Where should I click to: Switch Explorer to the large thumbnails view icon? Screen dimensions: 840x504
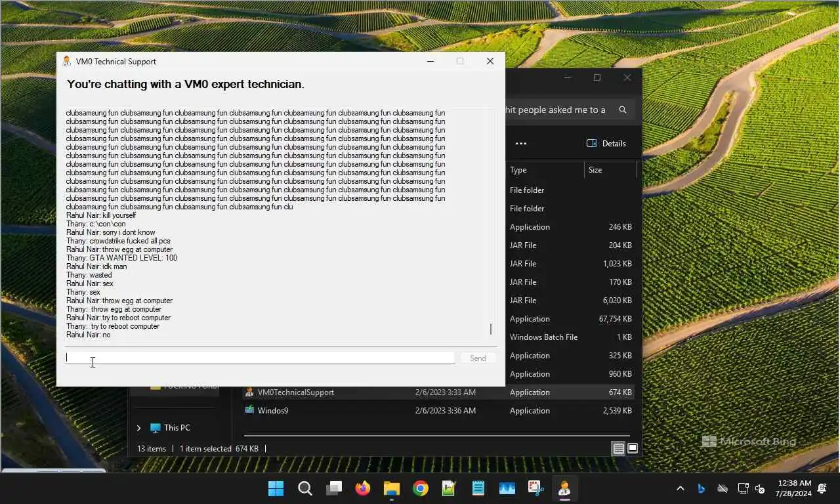633,449
